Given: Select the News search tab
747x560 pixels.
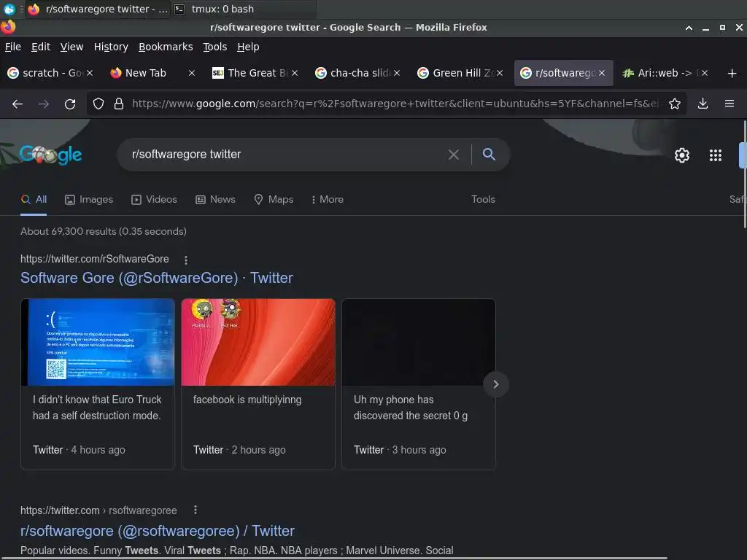Looking at the screenshot, I should [x=215, y=200].
